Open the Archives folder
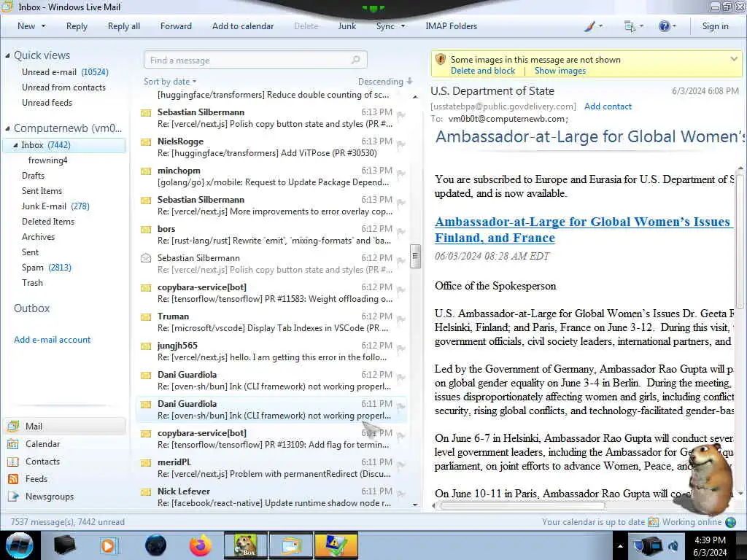The width and height of the screenshot is (747, 560). click(38, 237)
